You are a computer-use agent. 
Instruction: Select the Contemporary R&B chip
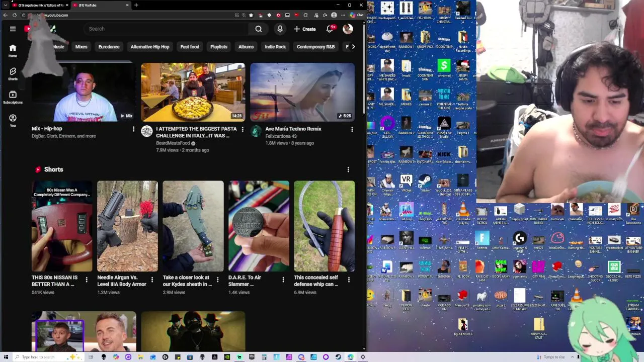coord(315,47)
